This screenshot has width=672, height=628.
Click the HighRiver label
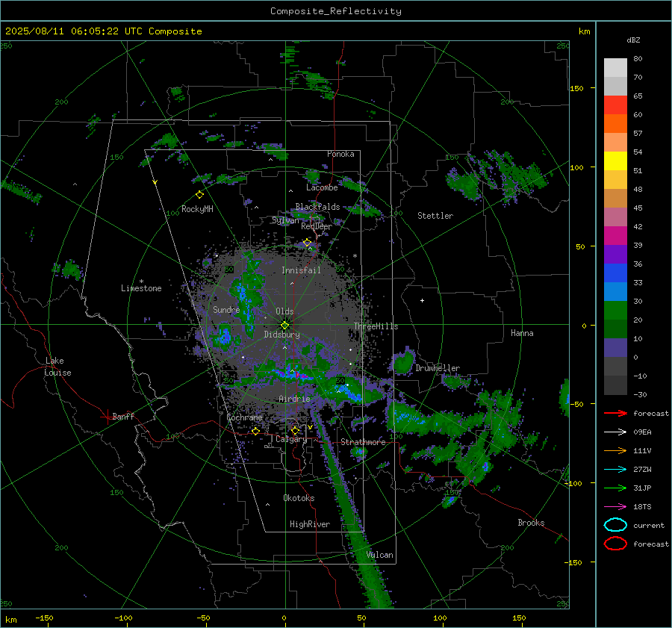[310, 525]
